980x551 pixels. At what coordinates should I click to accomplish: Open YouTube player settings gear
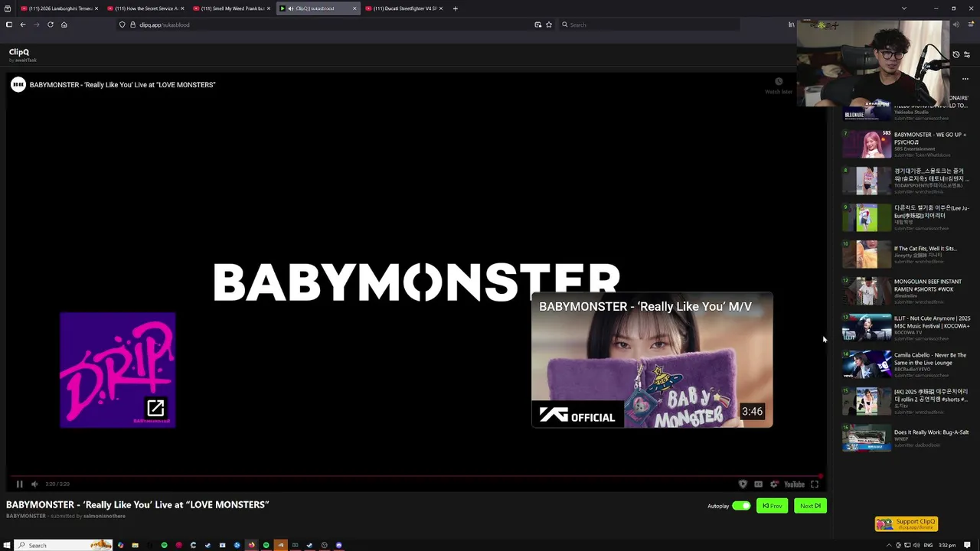(774, 484)
